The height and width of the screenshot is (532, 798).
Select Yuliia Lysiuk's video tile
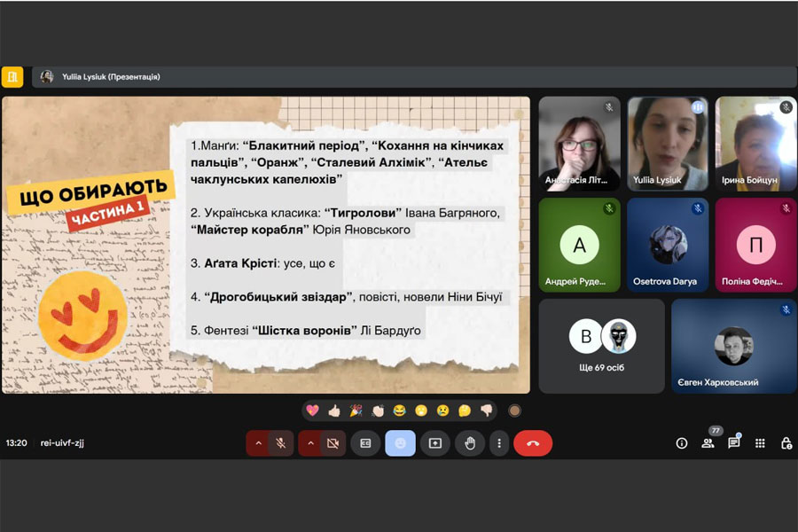click(x=667, y=144)
